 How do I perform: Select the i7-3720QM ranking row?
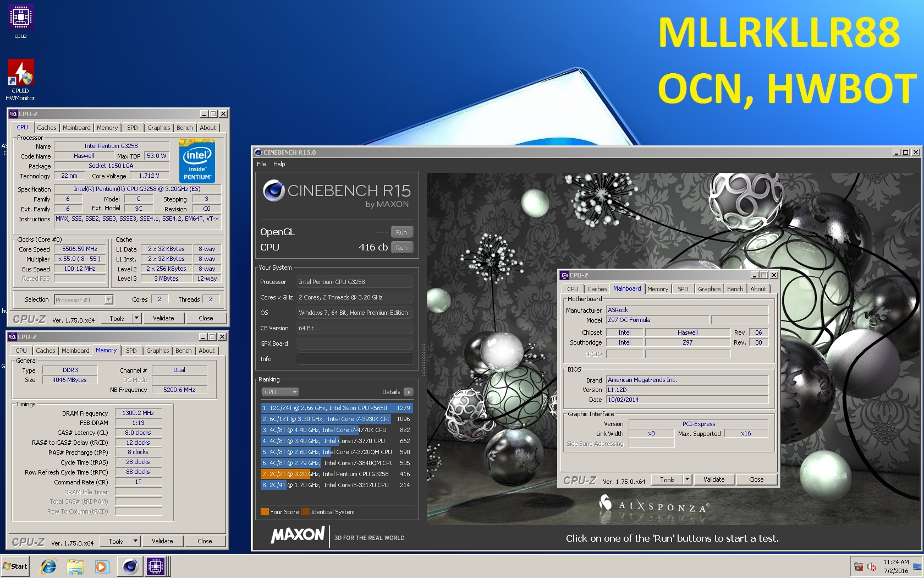point(337,452)
